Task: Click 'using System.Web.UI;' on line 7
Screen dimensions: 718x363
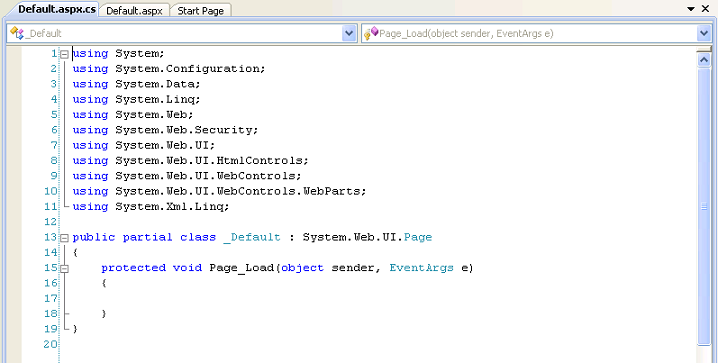Action: point(144,145)
